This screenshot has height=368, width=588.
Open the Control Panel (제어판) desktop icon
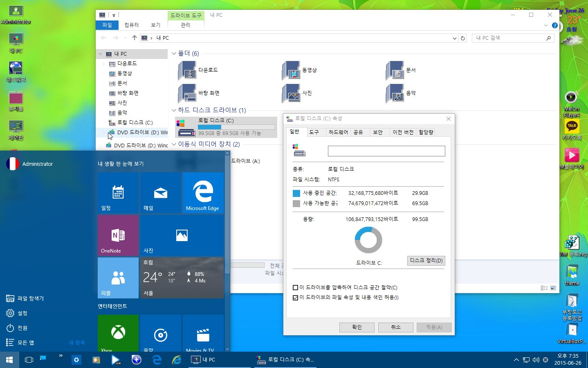[16, 130]
